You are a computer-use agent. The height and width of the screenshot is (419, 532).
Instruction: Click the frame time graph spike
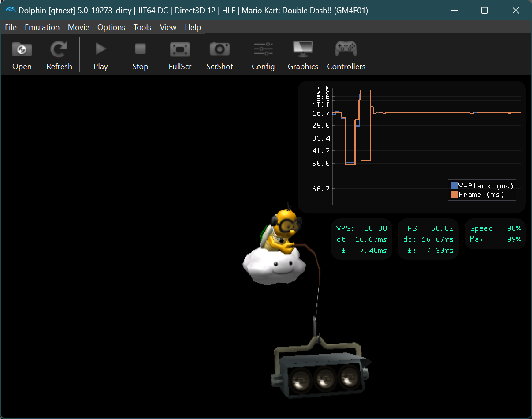click(365, 126)
